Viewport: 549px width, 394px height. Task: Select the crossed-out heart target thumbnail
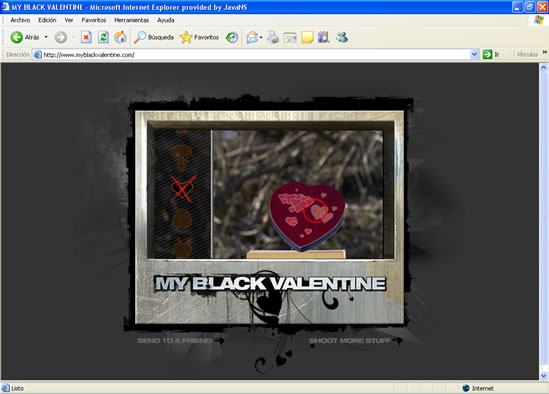click(x=182, y=189)
